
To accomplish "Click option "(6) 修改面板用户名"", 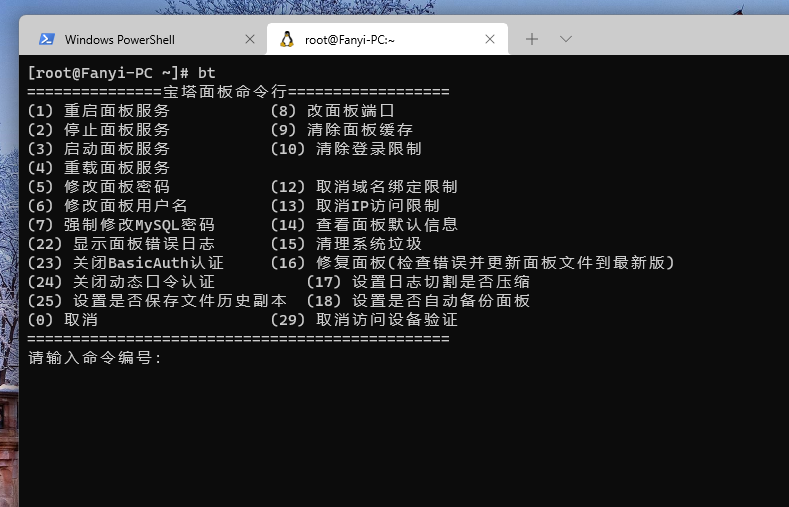I will pos(108,206).
